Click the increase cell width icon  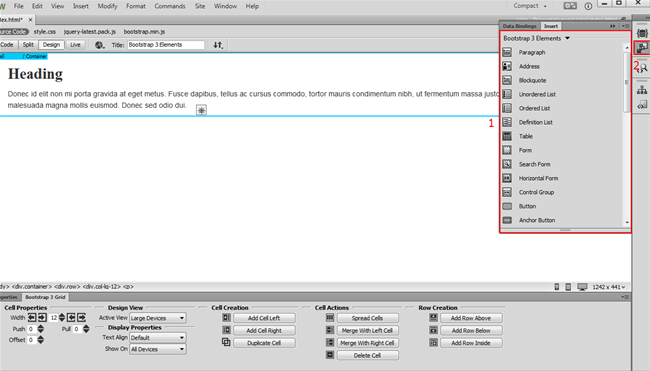(x=42, y=318)
